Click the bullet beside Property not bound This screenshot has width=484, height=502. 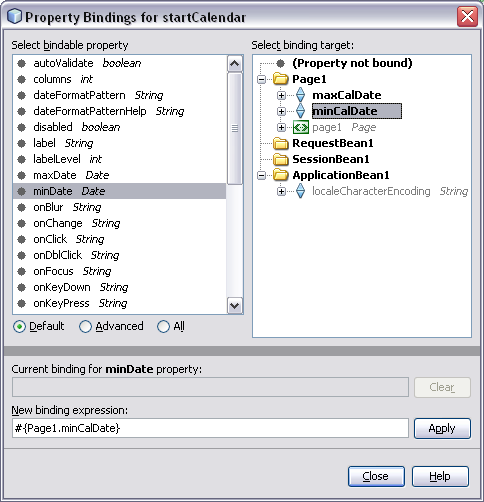tap(281, 63)
